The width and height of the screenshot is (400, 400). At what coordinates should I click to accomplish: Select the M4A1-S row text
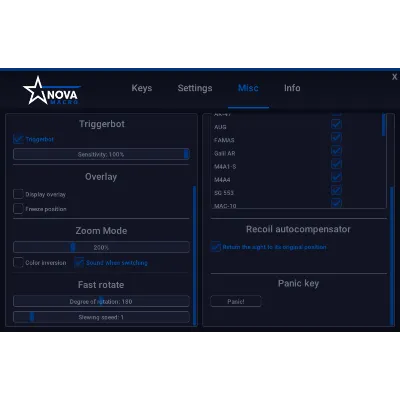pyautogui.click(x=225, y=166)
